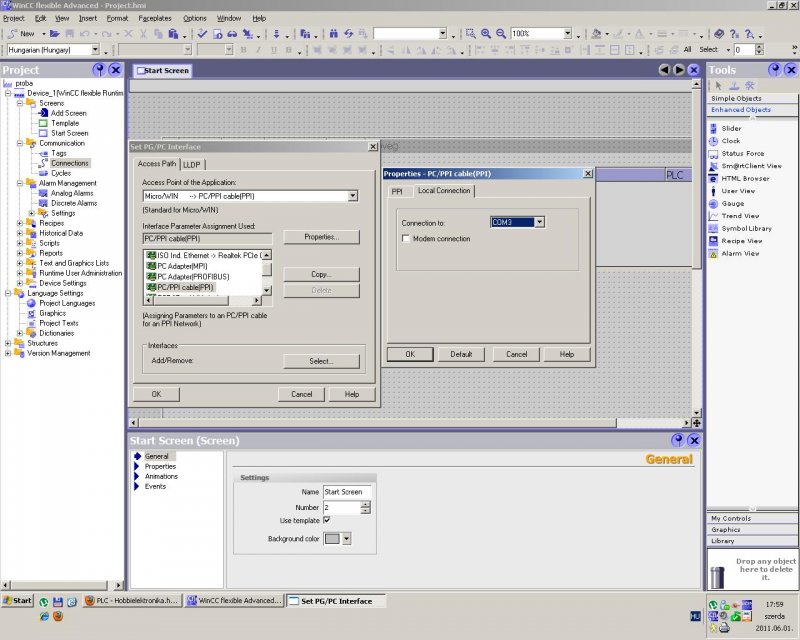The width and height of the screenshot is (800, 640).
Task: Click Properties... button in Set PG/PC Interface
Action: point(321,237)
